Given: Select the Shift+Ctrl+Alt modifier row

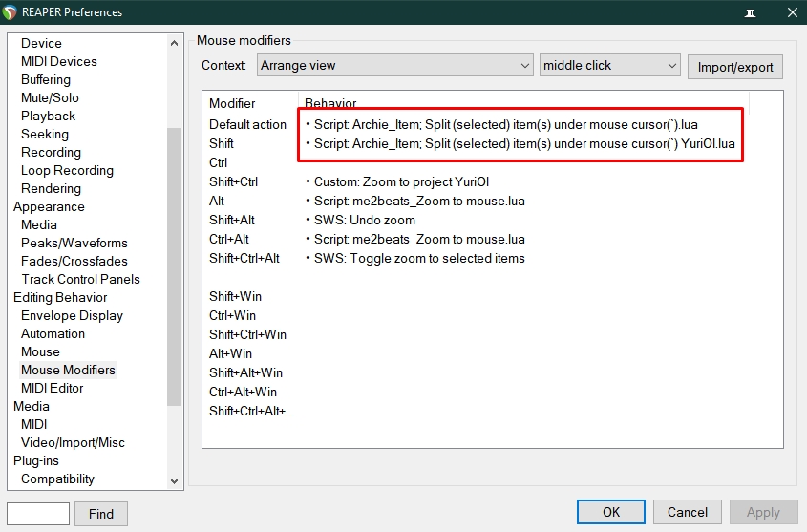Looking at the screenshot, I should point(493,258).
